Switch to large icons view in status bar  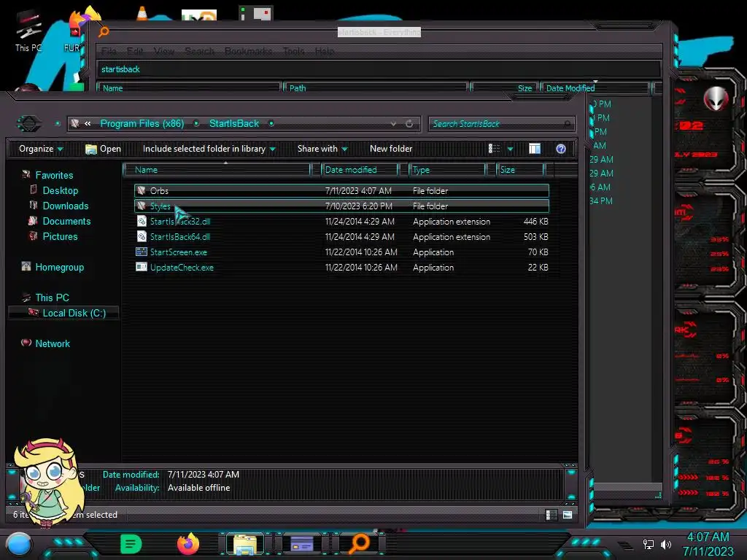click(568, 515)
